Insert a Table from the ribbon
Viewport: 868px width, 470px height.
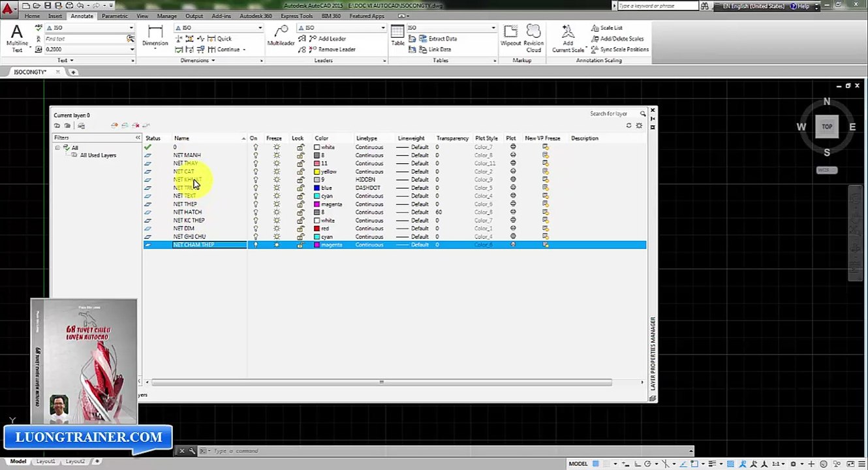click(397, 36)
